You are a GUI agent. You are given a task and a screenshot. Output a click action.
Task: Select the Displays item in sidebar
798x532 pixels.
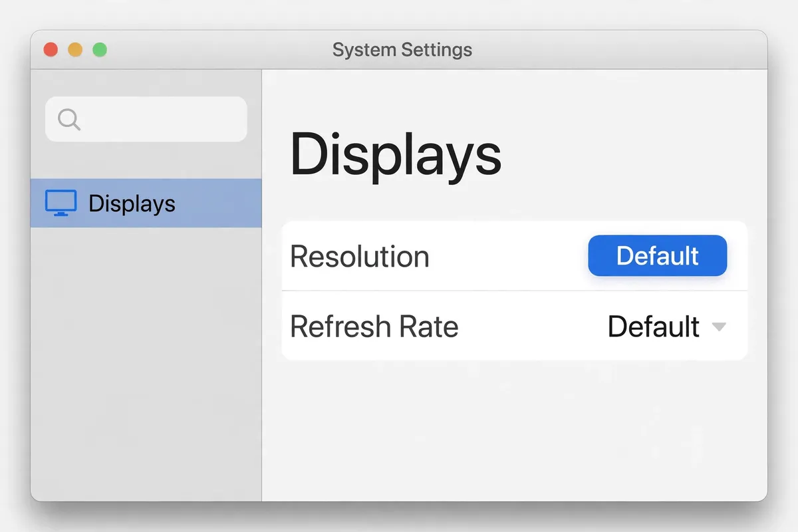point(146,203)
